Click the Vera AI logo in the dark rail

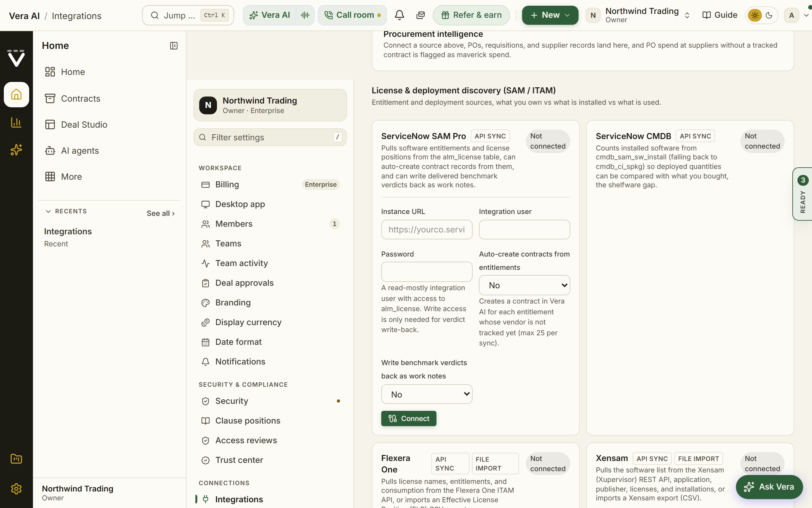pos(16,58)
